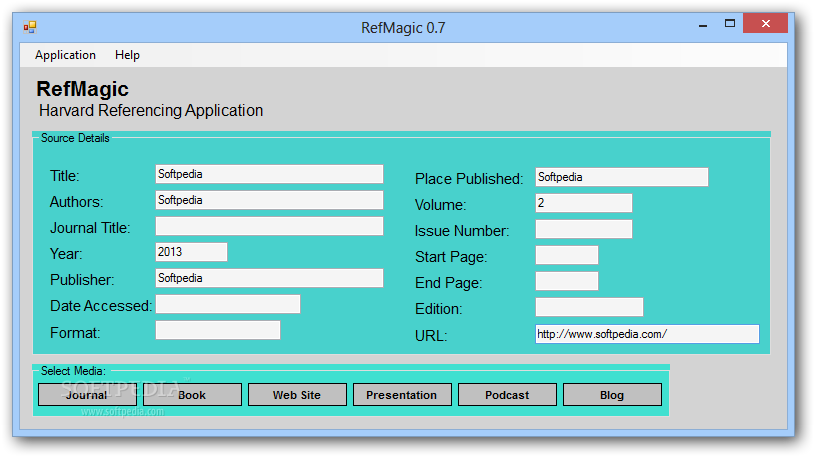Viewport: 815px width, 457px height.
Task: Select the Book media button
Action: [192, 395]
